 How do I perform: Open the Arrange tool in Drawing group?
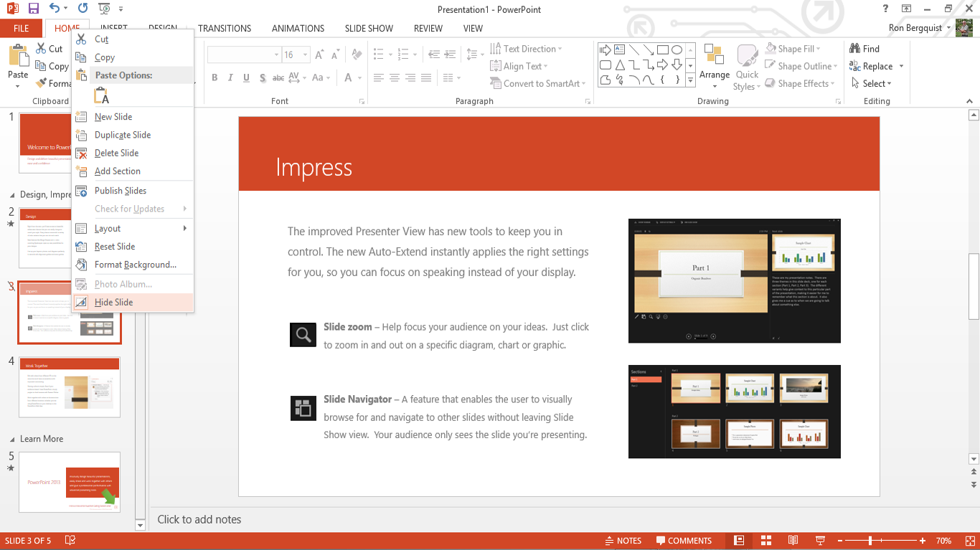[x=714, y=63]
